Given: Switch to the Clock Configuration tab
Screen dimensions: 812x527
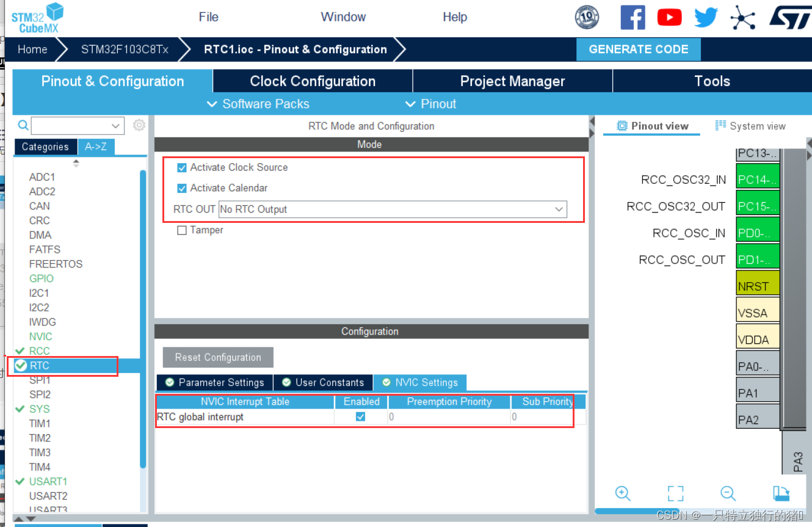Looking at the screenshot, I should [x=313, y=81].
